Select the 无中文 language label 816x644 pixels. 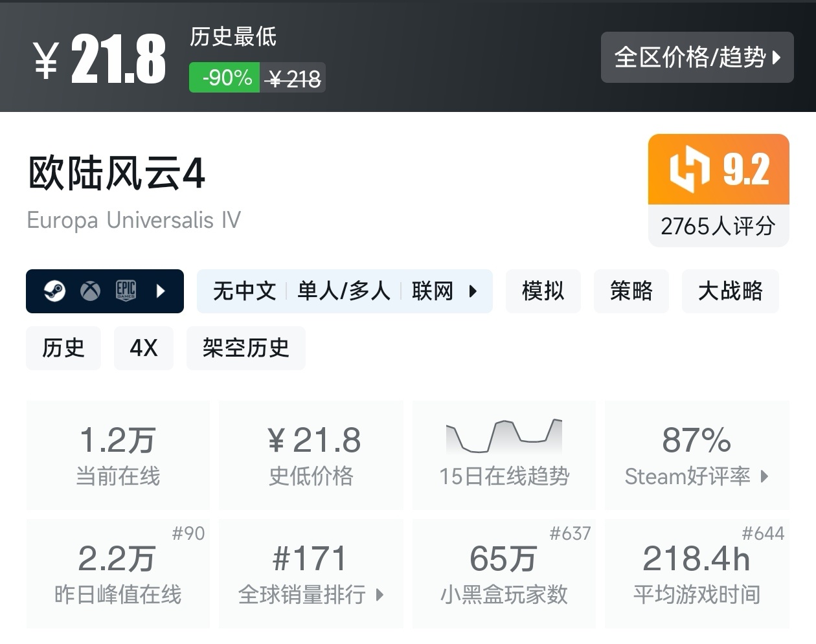[244, 291]
